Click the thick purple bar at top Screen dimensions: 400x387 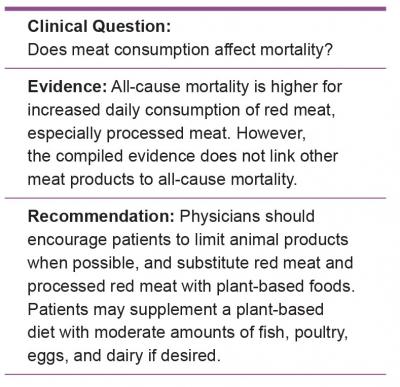pyautogui.click(x=195, y=9)
